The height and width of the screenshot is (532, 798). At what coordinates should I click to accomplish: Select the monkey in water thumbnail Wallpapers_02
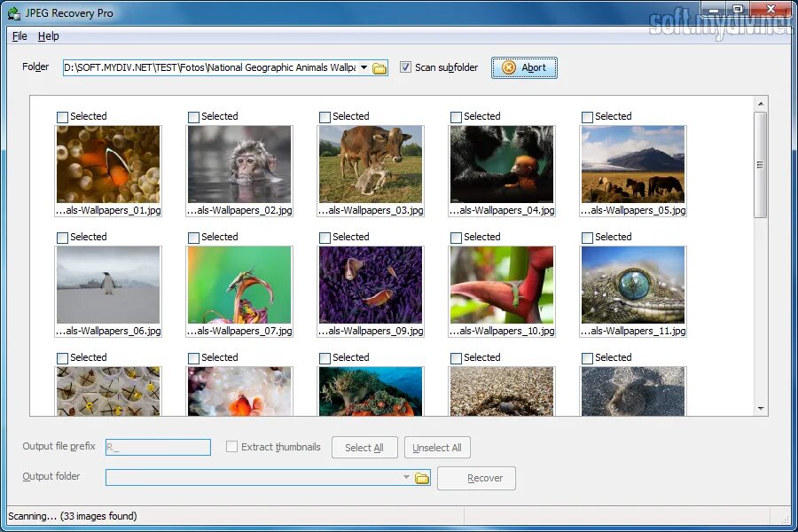(239, 164)
